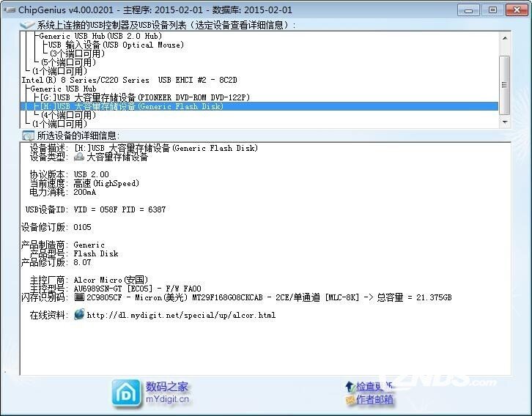Click the device list scroll-up arrow

(x=505, y=38)
